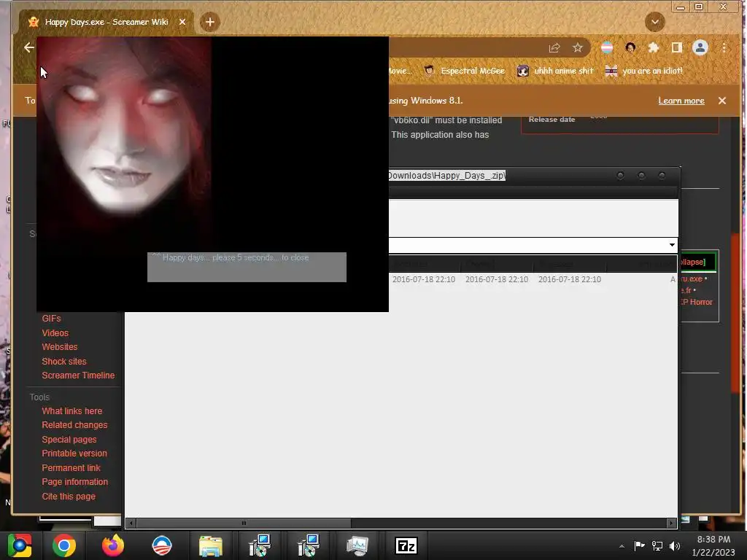Dismiss the Windows 8.1 notification bar
Screen dimensions: 747x560
[721, 101]
